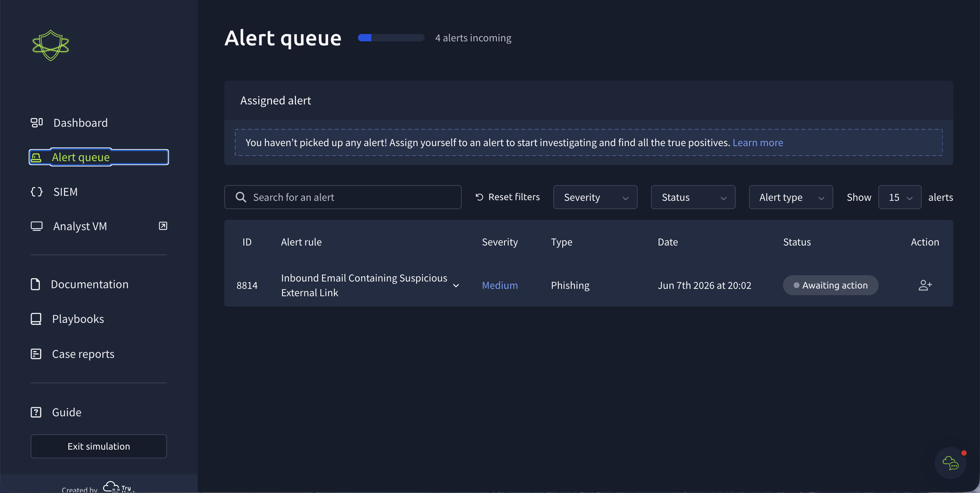Expand alert 8814 details chevron
This screenshot has height=493, width=980.
coord(456,286)
